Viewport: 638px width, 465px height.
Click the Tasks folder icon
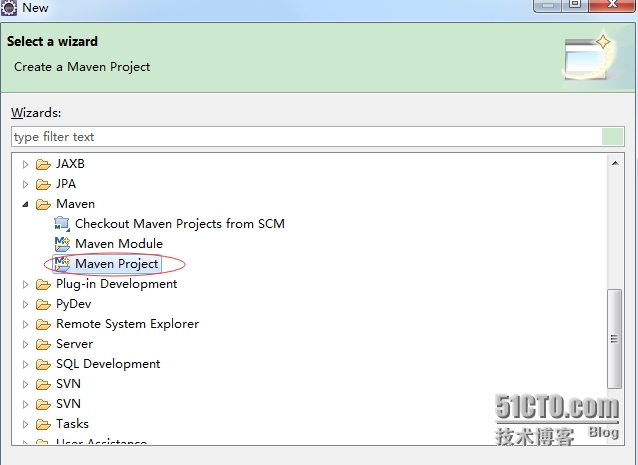click(43, 424)
